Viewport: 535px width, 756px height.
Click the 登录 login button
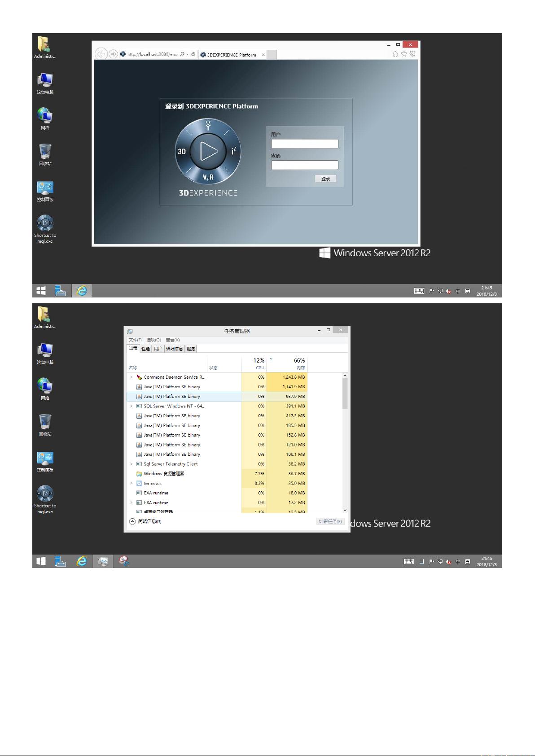click(325, 179)
